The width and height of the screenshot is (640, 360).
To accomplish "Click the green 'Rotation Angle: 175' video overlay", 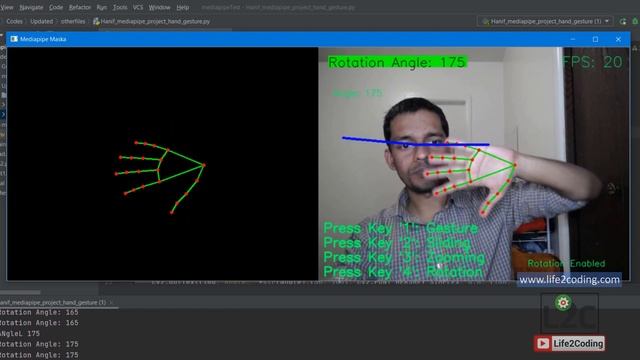I will pyautogui.click(x=397, y=62).
